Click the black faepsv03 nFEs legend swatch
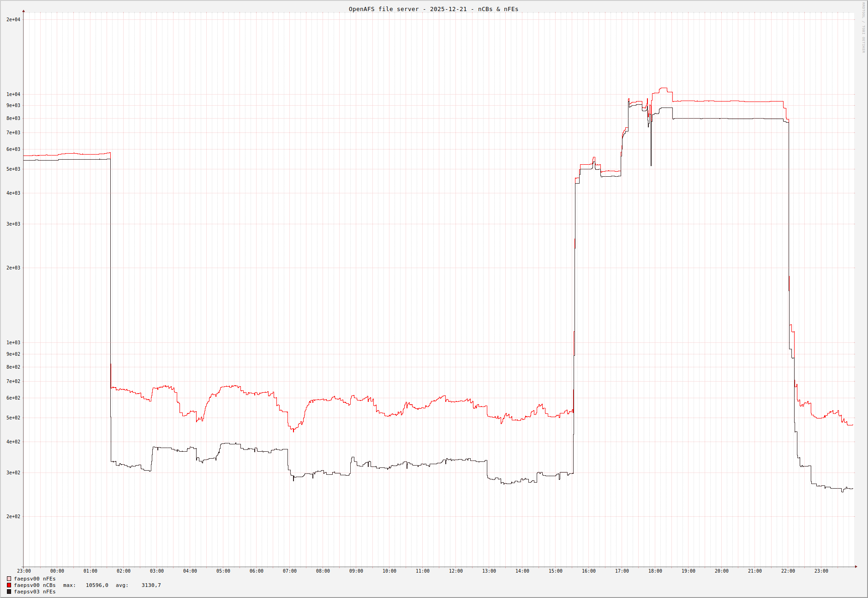Viewport: 868px width, 598px height. tap(9, 592)
